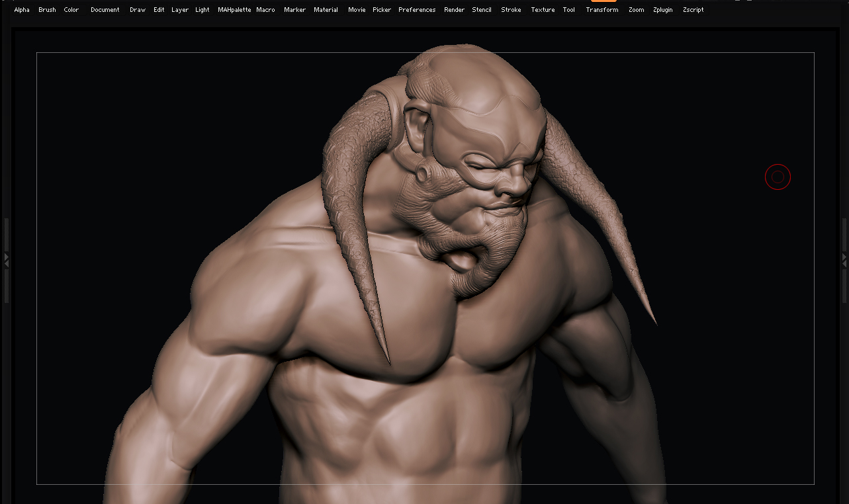Screen dimensions: 849x504
Task: Open the Draw menu
Action: pos(138,10)
